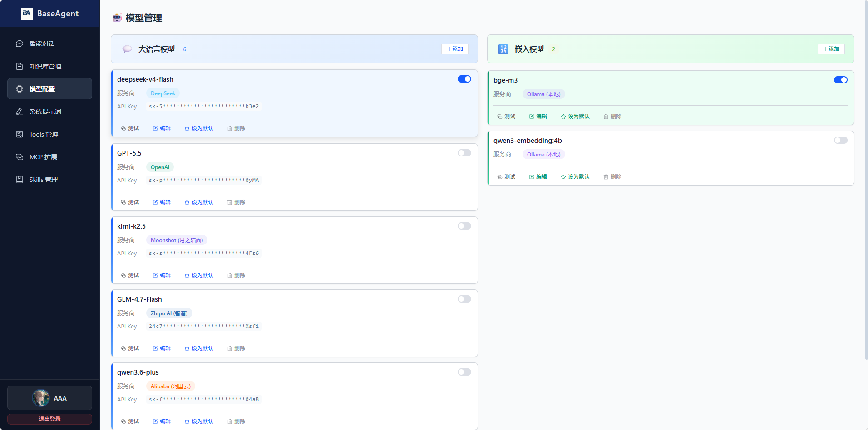Click the AAA user avatar
The height and width of the screenshot is (430, 868).
[x=41, y=398]
